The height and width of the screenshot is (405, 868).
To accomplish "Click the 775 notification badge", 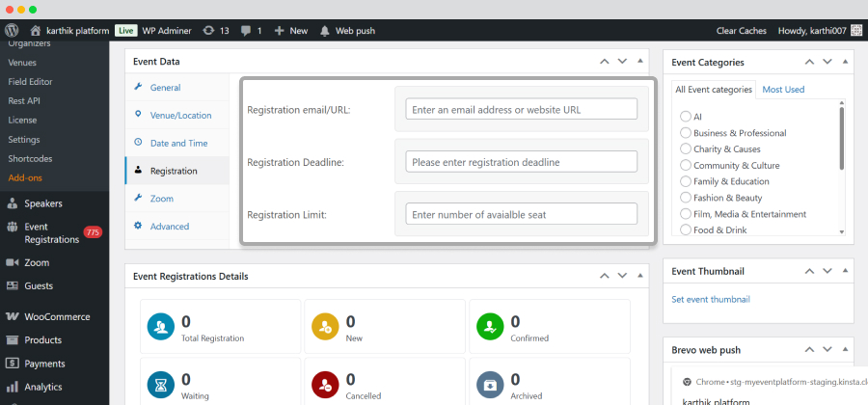I will pyautogui.click(x=93, y=232).
